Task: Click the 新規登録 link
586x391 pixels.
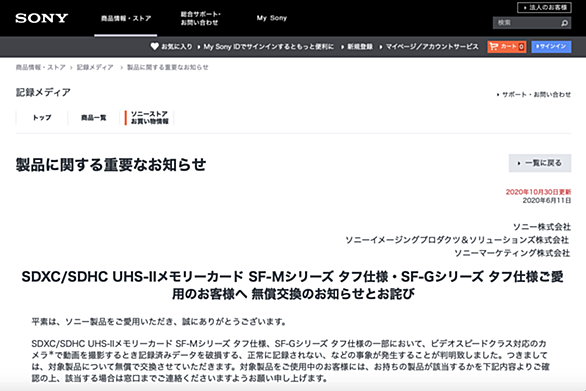Action: coord(360,47)
